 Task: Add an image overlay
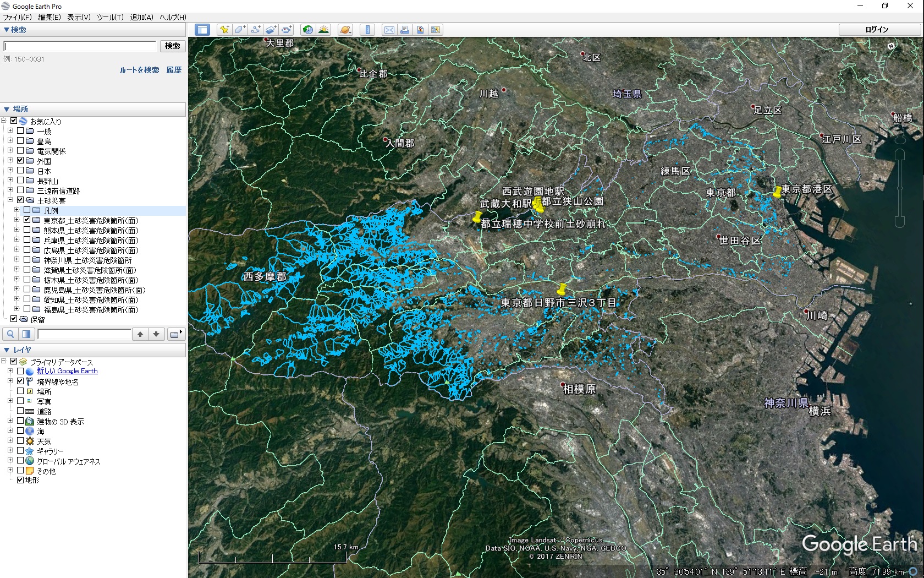271,30
